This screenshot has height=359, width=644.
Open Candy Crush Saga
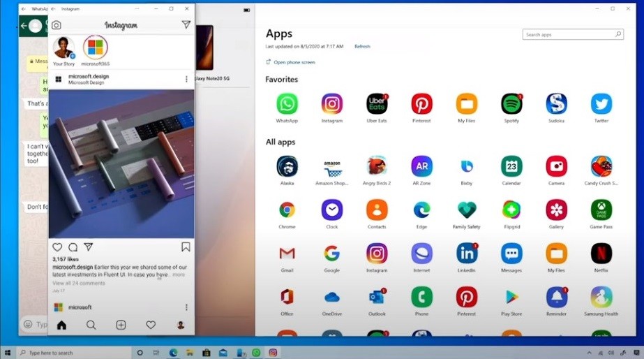[601, 166]
